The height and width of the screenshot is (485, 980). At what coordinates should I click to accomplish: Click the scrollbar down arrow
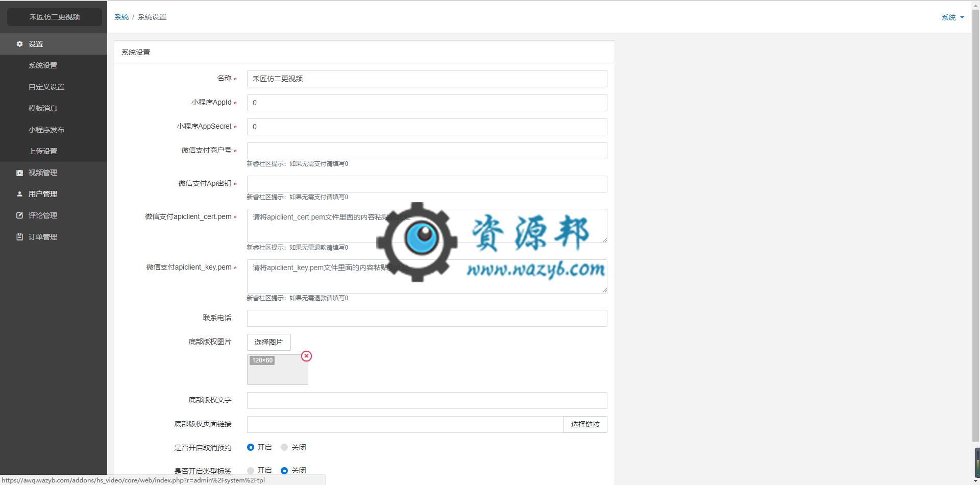(x=975, y=480)
